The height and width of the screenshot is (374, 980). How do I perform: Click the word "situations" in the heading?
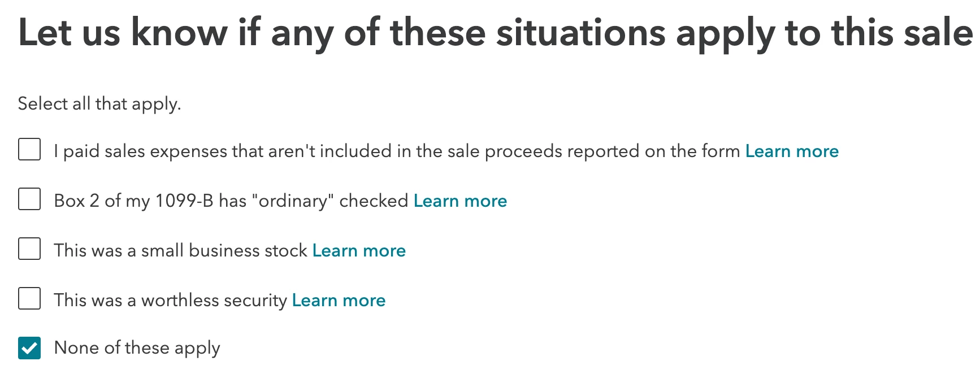581,32
